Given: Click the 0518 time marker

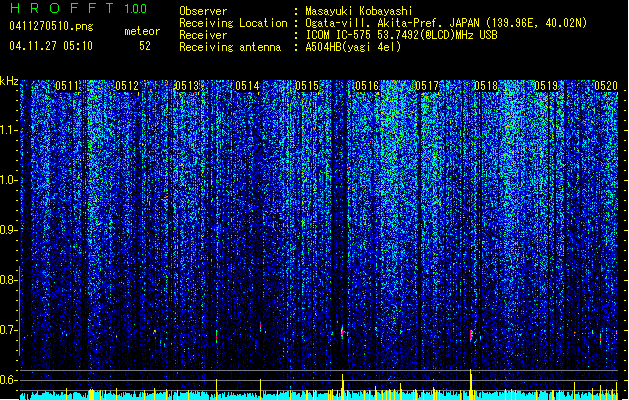Looking at the screenshot, I should click(x=486, y=86).
